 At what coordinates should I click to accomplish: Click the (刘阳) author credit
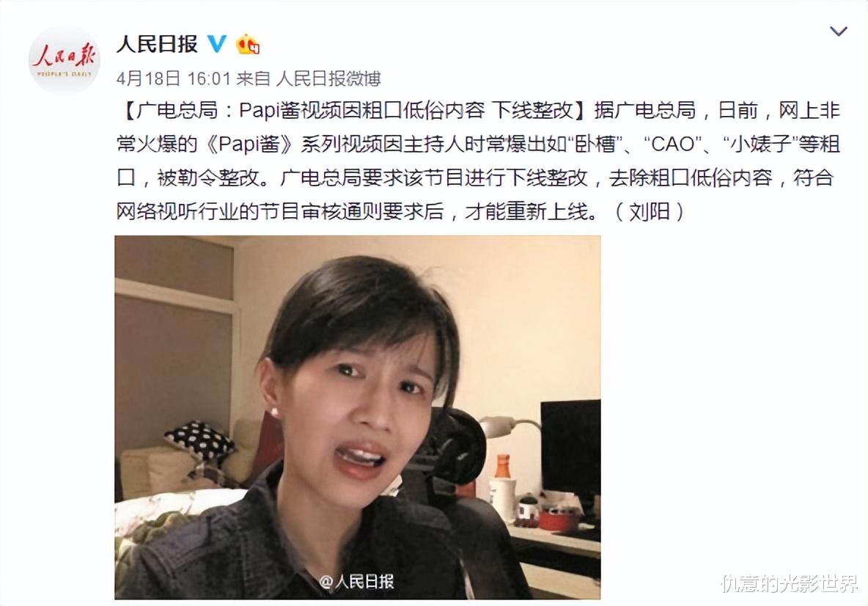pyautogui.click(x=650, y=211)
